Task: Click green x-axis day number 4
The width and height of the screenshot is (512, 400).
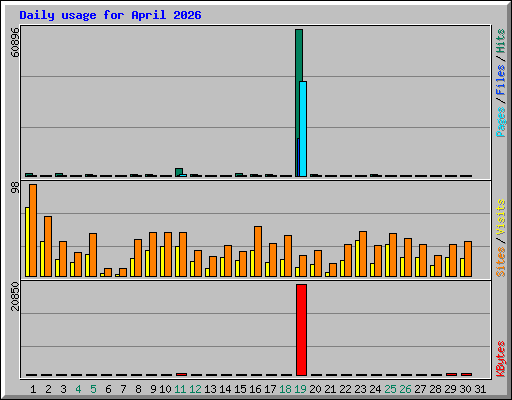Action: coord(78,389)
